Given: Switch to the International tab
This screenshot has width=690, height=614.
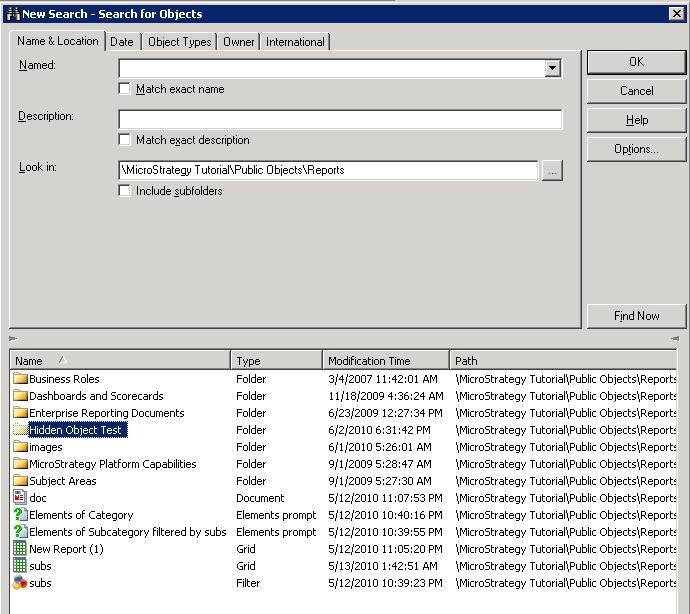Looking at the screenshot, I should point(295,42).
